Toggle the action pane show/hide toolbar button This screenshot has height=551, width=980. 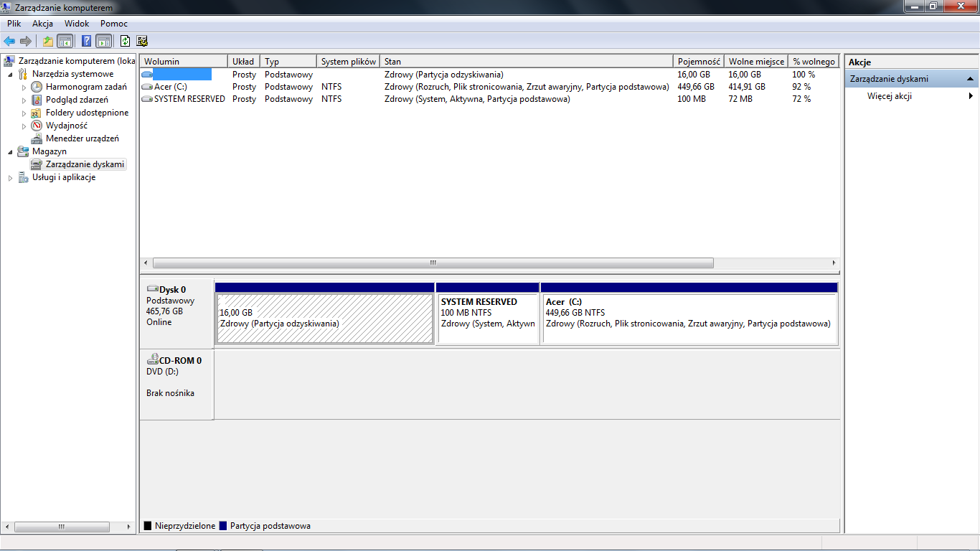(x=104, y=41)
